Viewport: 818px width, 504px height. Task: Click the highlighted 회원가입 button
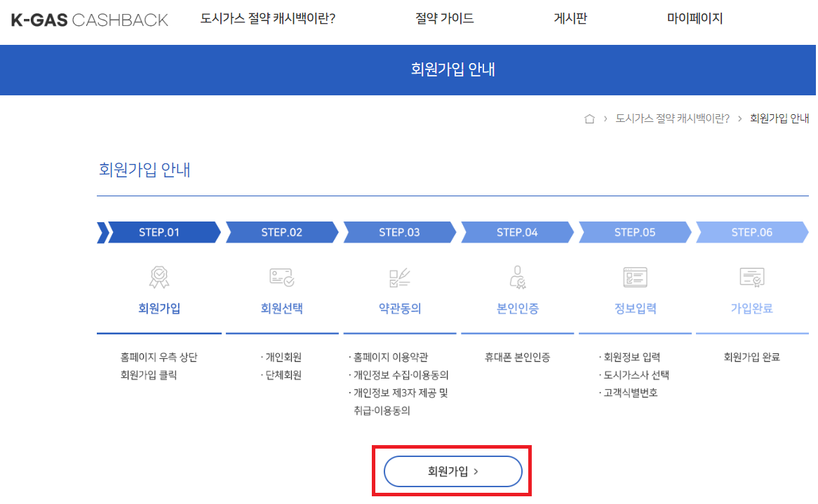(x=452, y=471)
